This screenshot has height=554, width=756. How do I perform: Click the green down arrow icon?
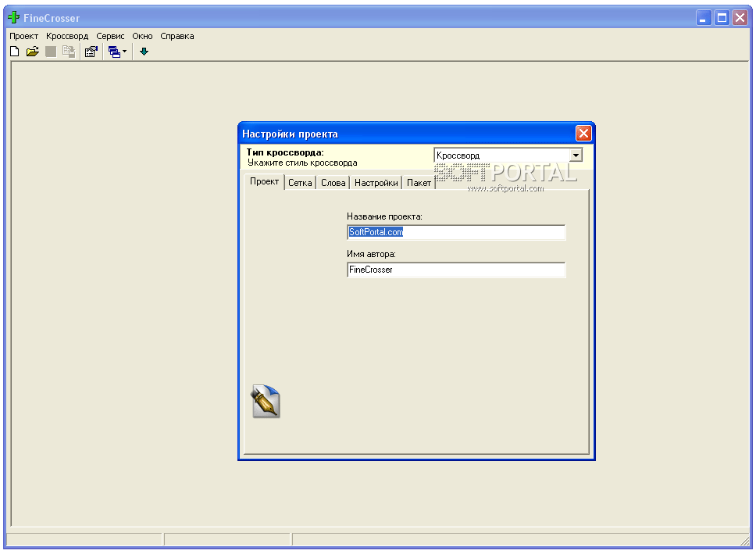point(144,51)
